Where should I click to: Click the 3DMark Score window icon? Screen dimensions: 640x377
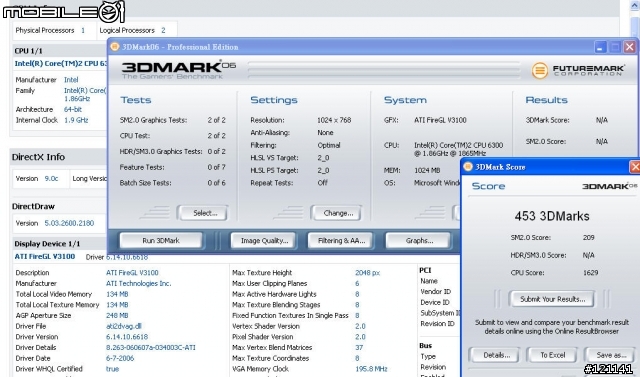point(468,166)
